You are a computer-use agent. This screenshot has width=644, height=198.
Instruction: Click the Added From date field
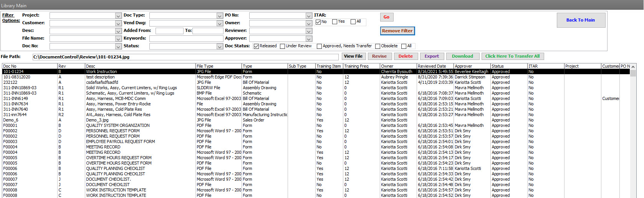(x=169, y=31)
